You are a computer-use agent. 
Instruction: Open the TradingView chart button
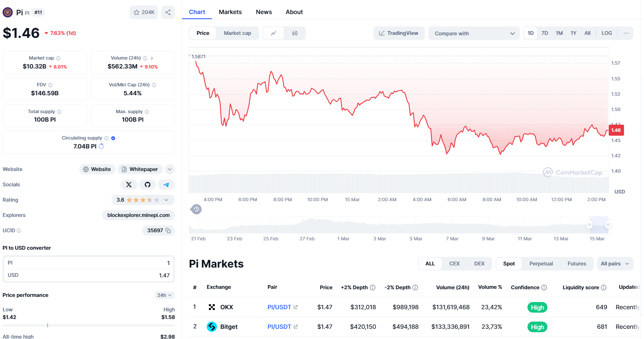click(399, 33)
